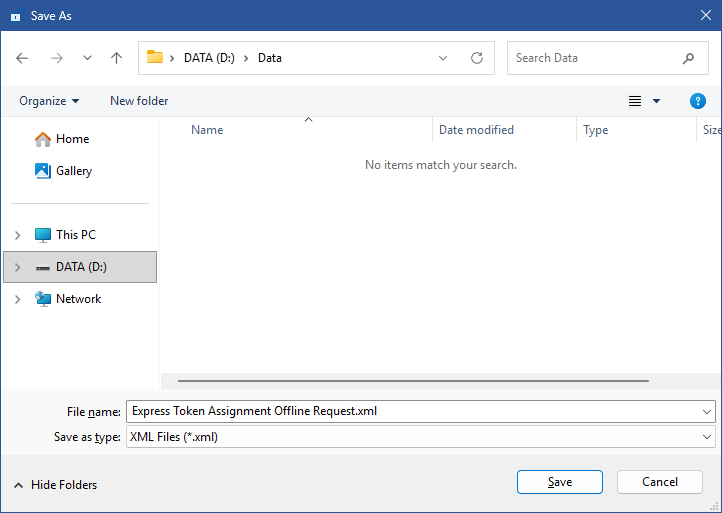The width and height of the screenshot is (722, 513).
Task: Click in the Search Data box
Action: coord(595,58)
